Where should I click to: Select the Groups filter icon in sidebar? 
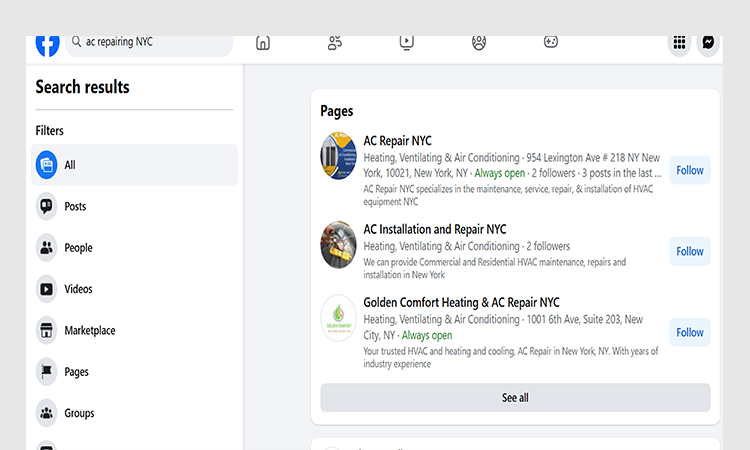click(x=46, y=413)
